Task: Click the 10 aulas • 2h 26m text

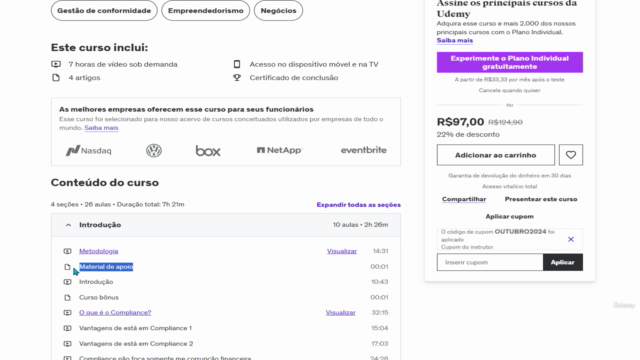Action: (360, 225)
